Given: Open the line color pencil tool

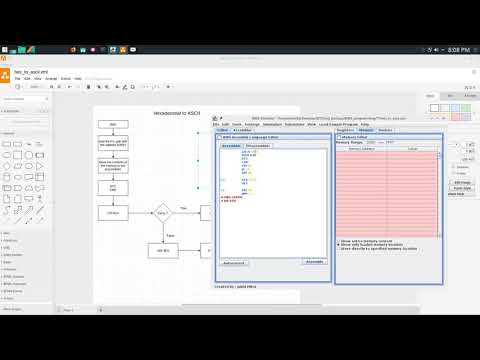Looking at the screenshot, I should tap(125, 87).
